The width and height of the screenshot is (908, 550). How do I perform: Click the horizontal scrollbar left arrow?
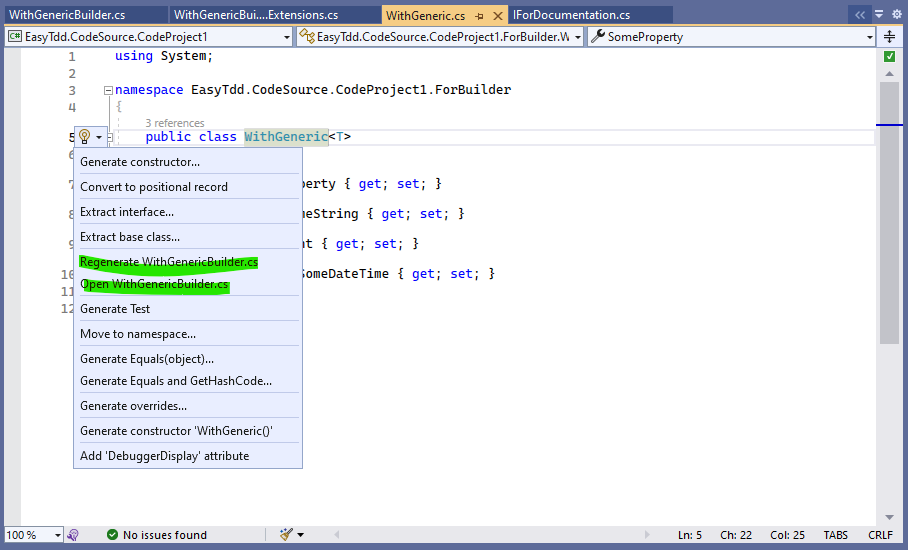coord(336,534)
